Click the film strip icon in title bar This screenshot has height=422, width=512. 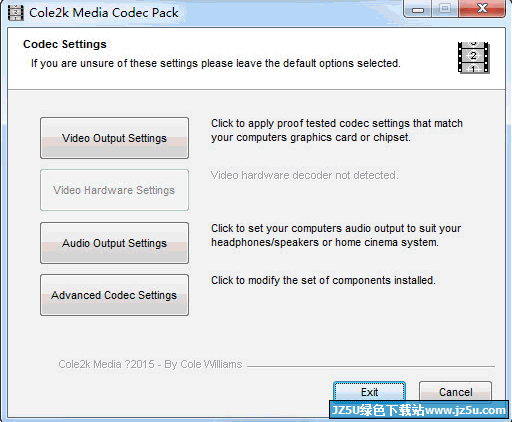click(x=16, y=13)
